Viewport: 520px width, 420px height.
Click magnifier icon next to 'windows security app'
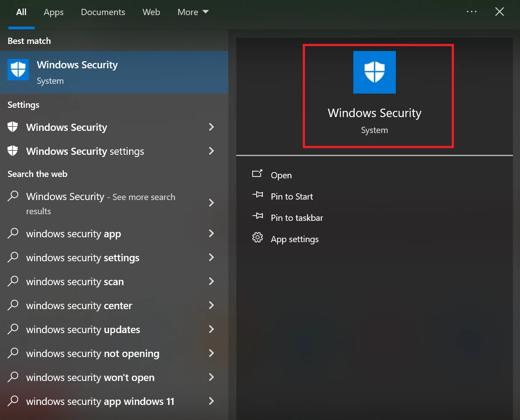click(x=13, y=233)
